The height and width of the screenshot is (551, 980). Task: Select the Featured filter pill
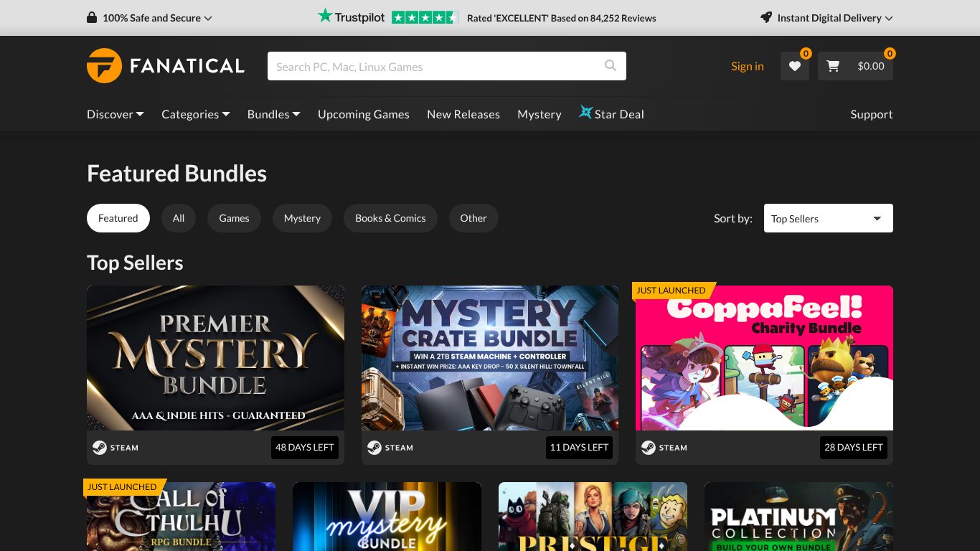[x=118, y=218]
